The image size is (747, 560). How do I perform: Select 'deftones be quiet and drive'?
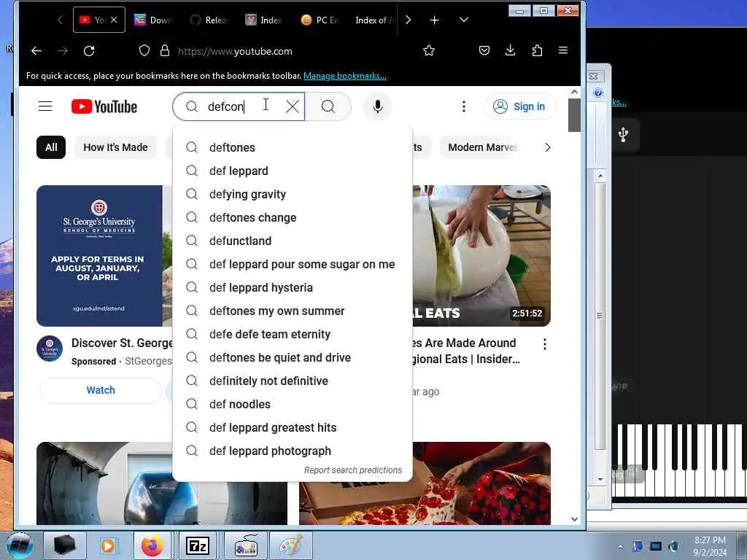pos(293,357)
